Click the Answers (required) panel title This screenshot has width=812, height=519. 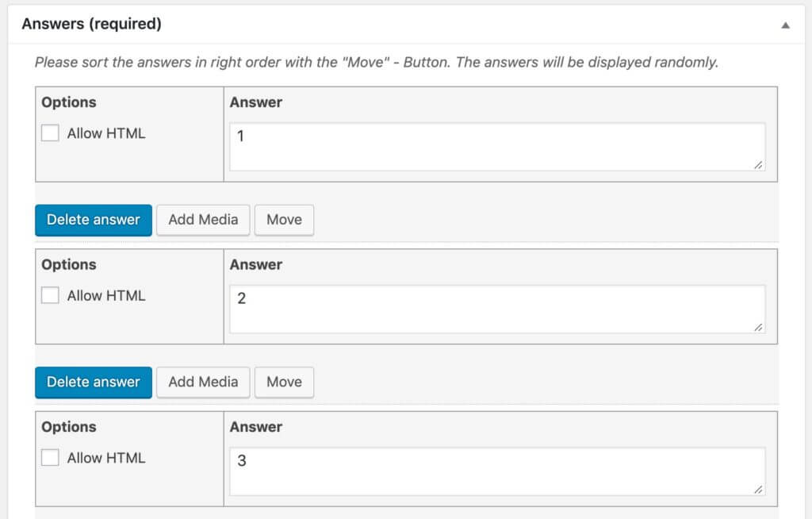(x=91, y=24)
